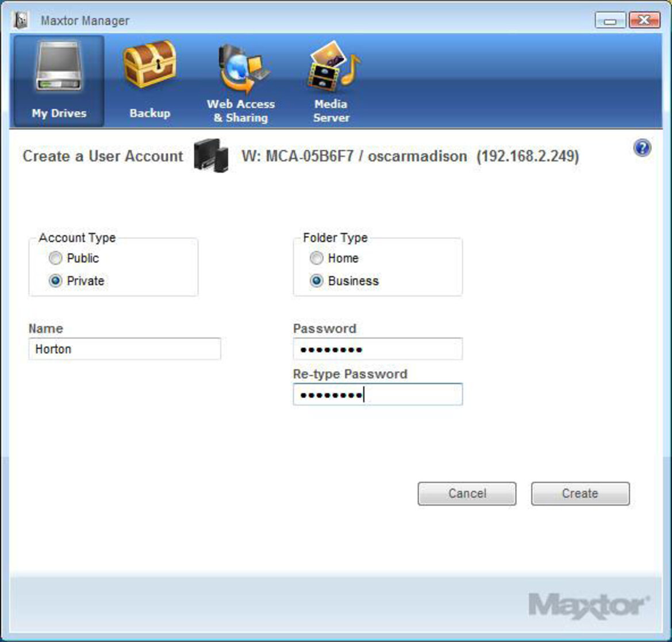Open Web Access & Sharing section
Viewport: 672px width, 642px height.
pyautogui.click(x=241, y=83)
